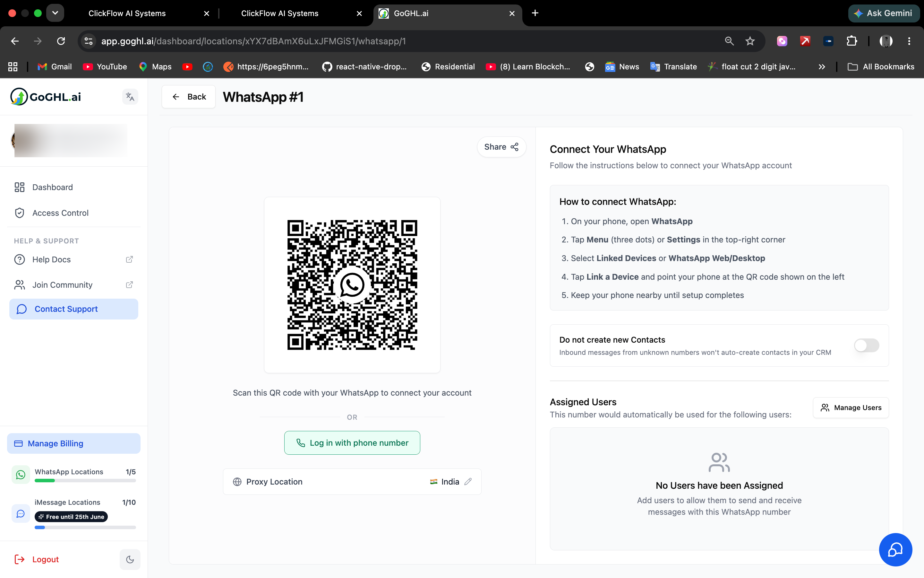Viewport: 924px width, 578px height.
Task: Click external-link icon next to Join Community
Action: 129,285
